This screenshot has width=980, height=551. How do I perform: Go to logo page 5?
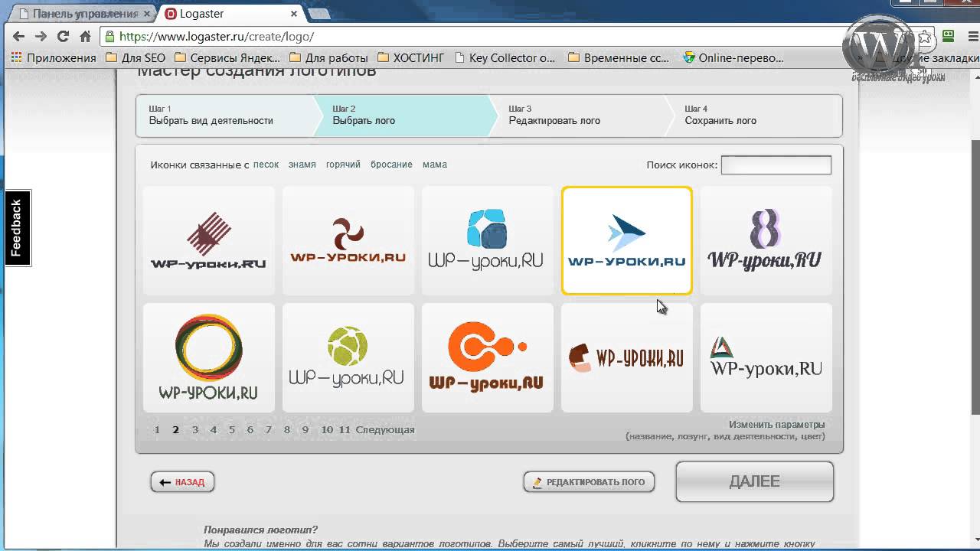[232, 430]
